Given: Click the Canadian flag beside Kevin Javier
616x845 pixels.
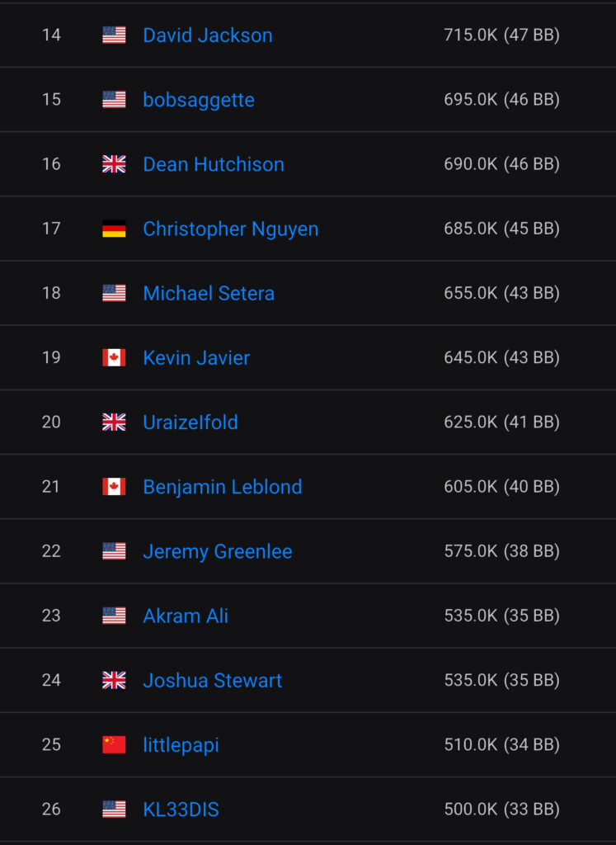Looking at the screenshot, I should point(114,357).
